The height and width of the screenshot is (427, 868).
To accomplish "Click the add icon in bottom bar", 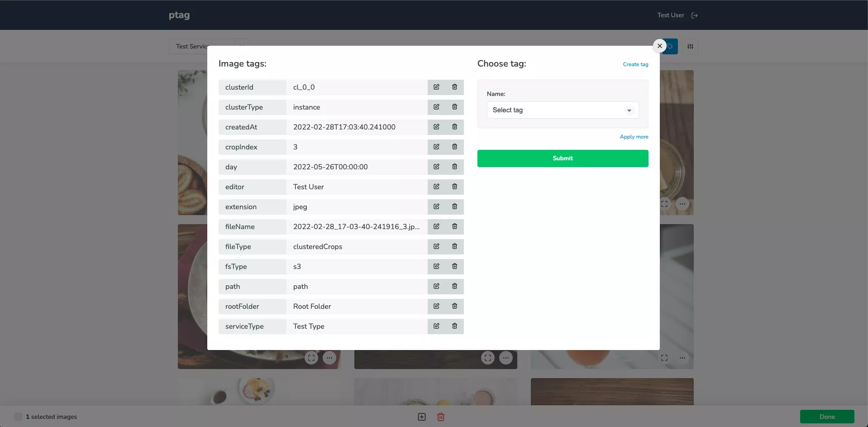I will (x=422, y=417).
